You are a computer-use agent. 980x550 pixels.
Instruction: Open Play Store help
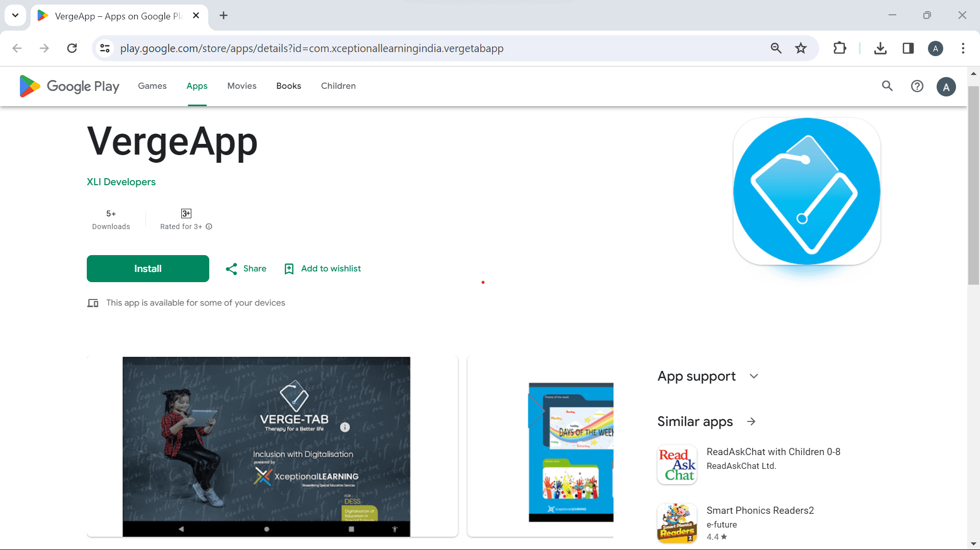point(917,86)
